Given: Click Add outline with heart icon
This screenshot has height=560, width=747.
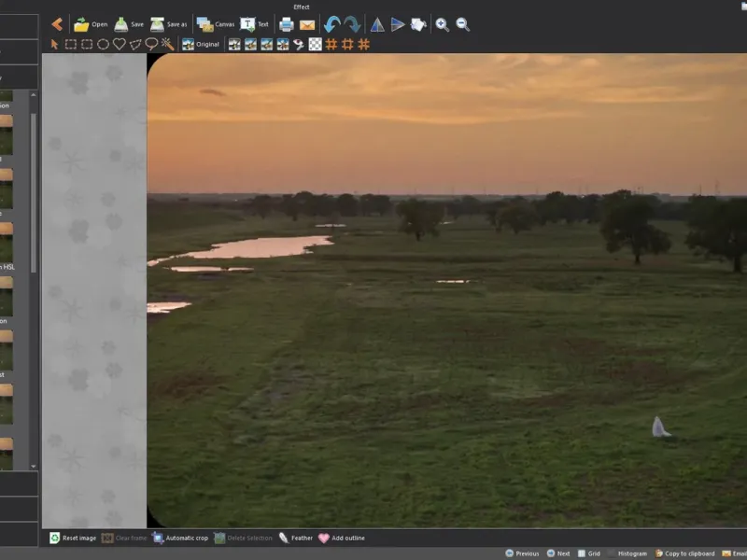Looking at the screenshot, I should 341,538.
